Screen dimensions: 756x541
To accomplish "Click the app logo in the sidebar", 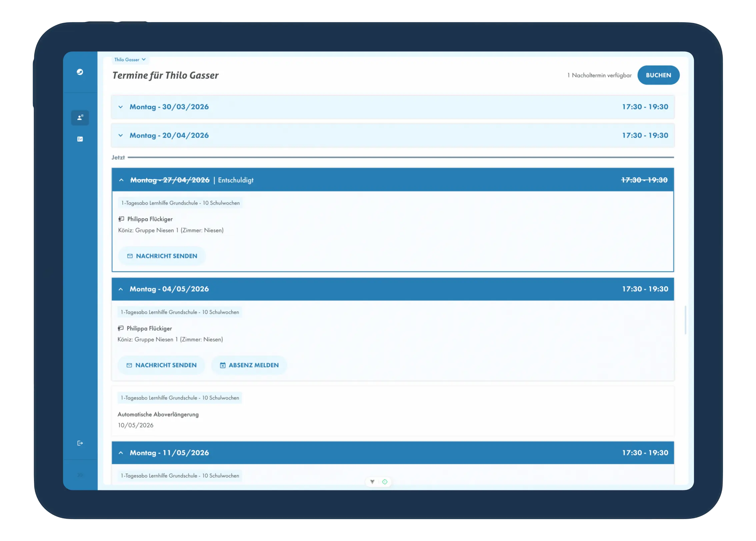I will pyautogui.click(x=80, y=72).
